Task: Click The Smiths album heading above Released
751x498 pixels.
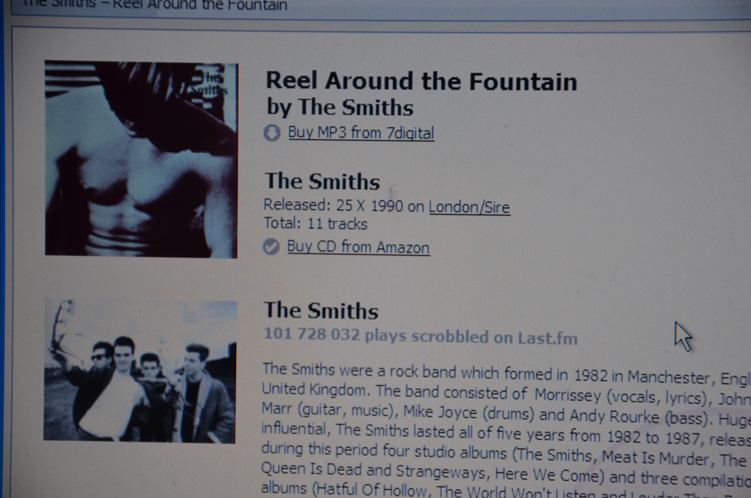Action: [323, 181]
